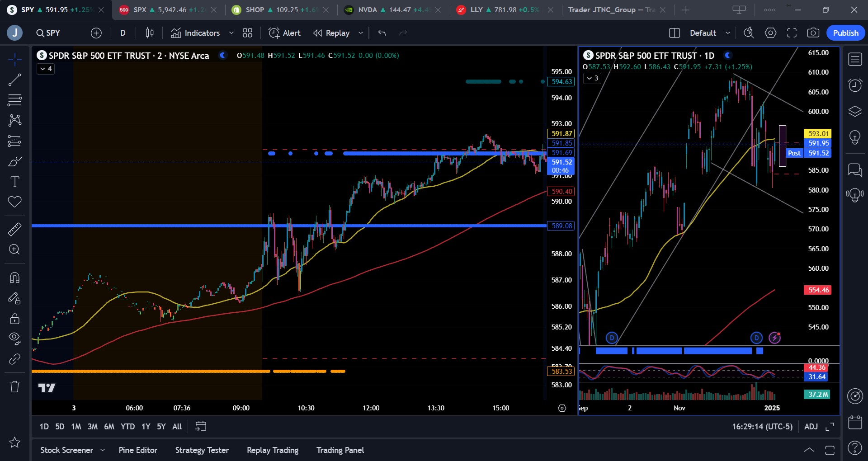
Task: Open the SPY symbol search
Action: (x=48, y=33)
